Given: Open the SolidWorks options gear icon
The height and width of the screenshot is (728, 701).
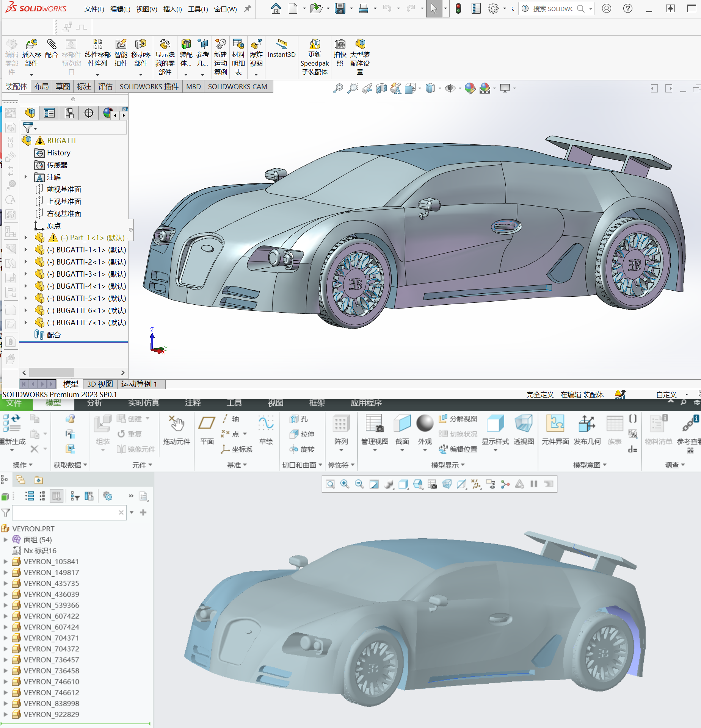Looking at the screenshot, I should pyautogui.click(x=493, y=8).
